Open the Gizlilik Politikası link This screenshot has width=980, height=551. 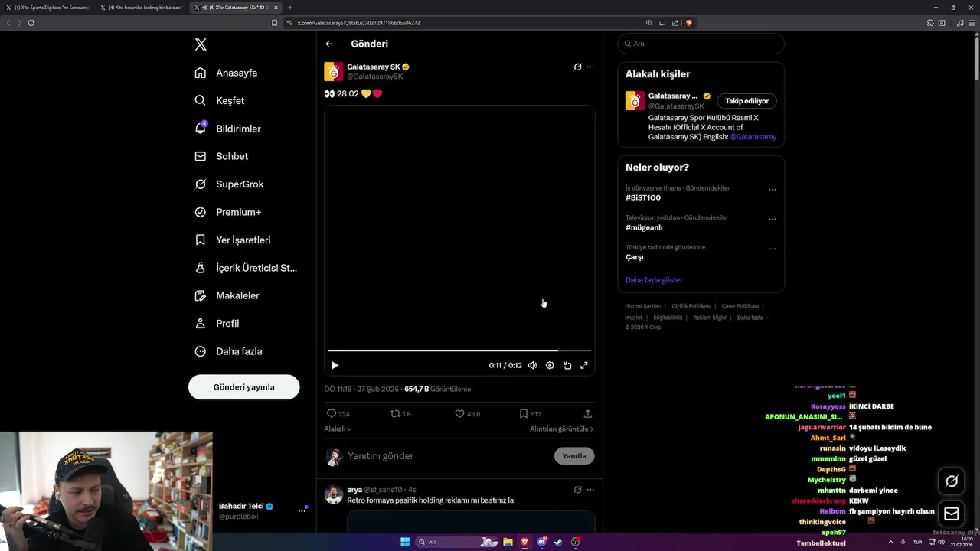pyautogui.click(x=691, y=306)
